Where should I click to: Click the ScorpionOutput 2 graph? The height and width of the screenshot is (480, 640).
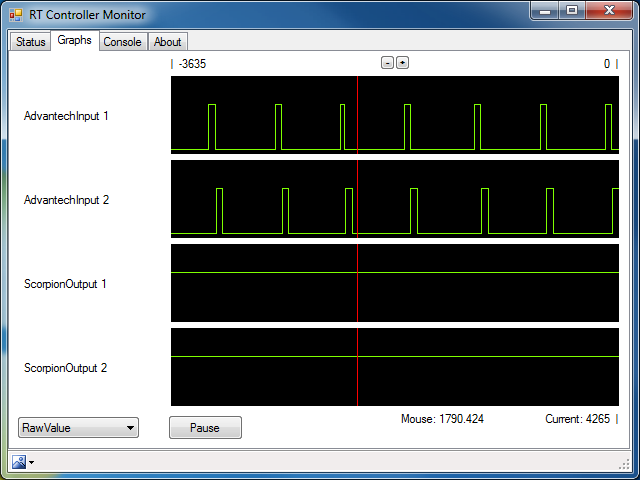[395, 367]
